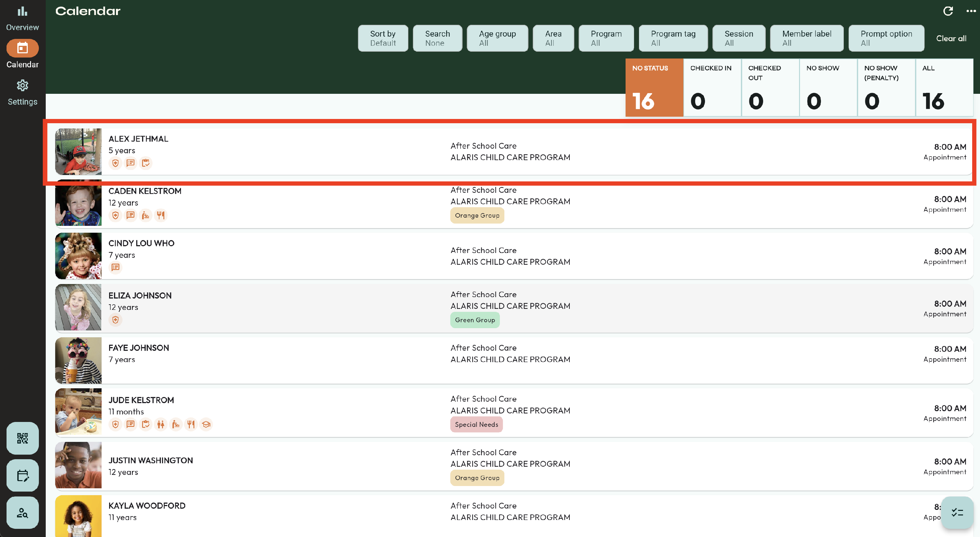Click the calendar edit icon in sidebar
The width and height of the screenshot is (980, 537).
coord(23,475)
